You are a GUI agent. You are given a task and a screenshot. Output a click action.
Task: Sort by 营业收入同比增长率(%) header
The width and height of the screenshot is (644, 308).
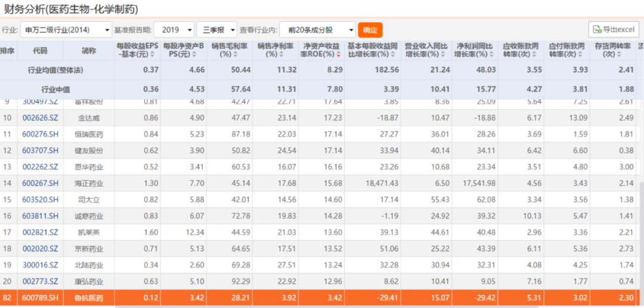coord(427,51)
